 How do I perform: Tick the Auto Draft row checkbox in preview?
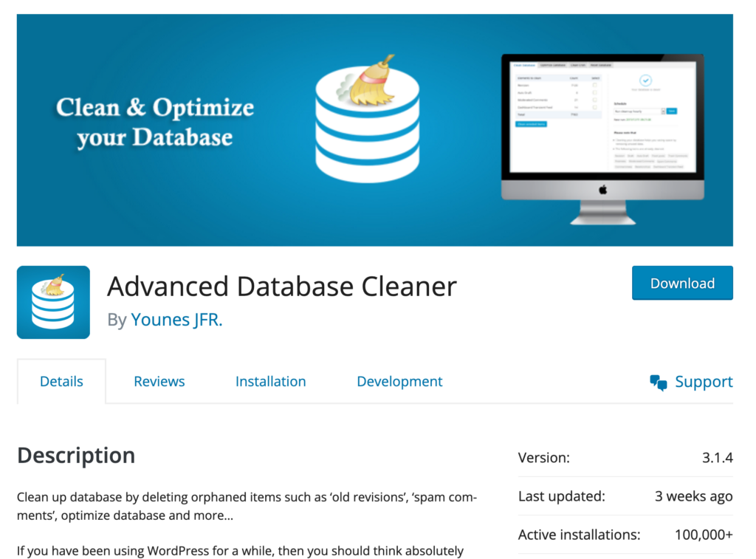[594, 92]
